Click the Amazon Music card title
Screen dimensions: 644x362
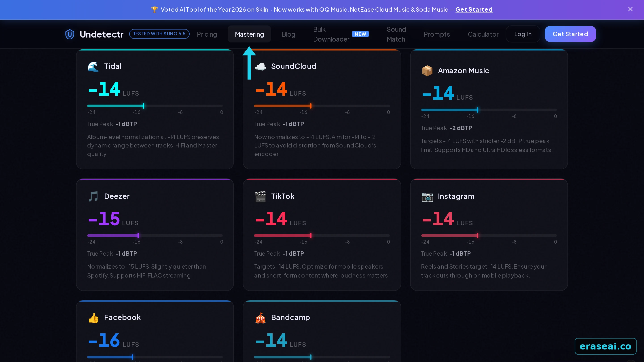(463, 71)
